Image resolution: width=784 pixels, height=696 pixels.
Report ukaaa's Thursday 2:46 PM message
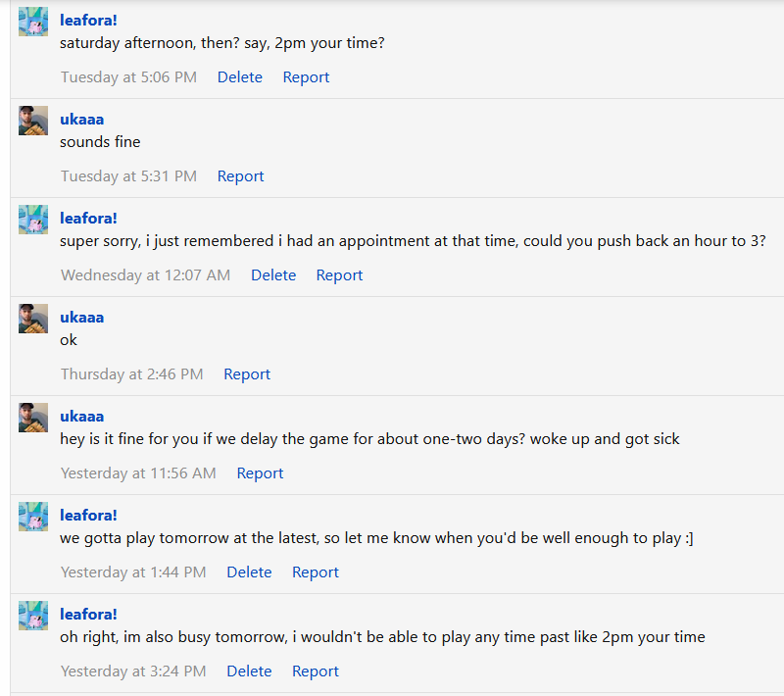point(247,374)
